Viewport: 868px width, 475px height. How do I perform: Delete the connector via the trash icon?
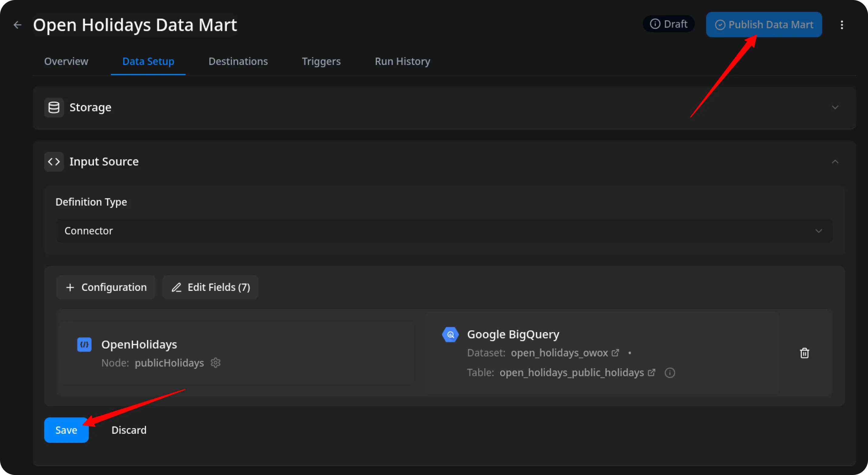pyautogui.click(x=804, y=353)
